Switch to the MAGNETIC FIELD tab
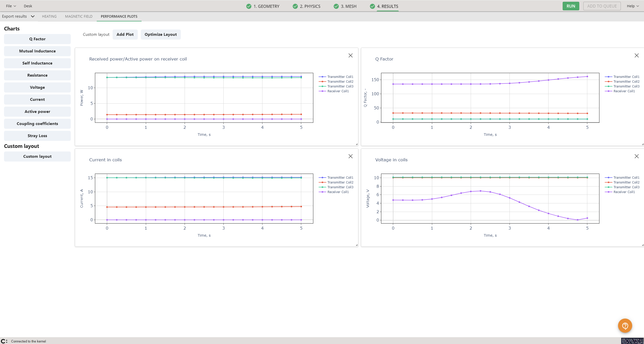Viewport: 644px width, 344px height. coord(79,16)
